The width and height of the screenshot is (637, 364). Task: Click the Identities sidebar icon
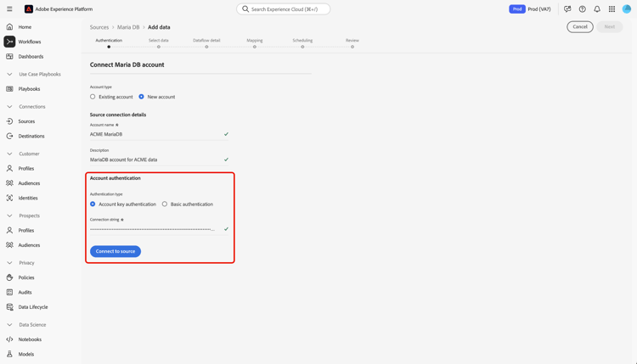point(9,198)
